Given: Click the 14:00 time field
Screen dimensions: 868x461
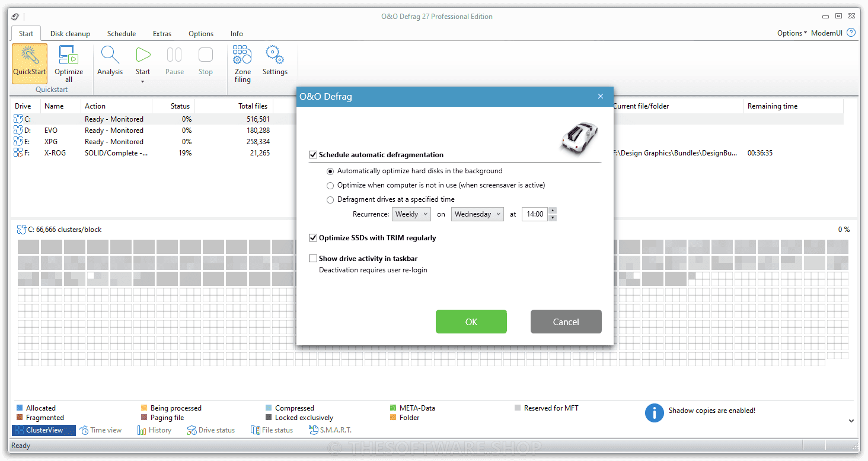Looking at the screenshot, I should (535, 214).
